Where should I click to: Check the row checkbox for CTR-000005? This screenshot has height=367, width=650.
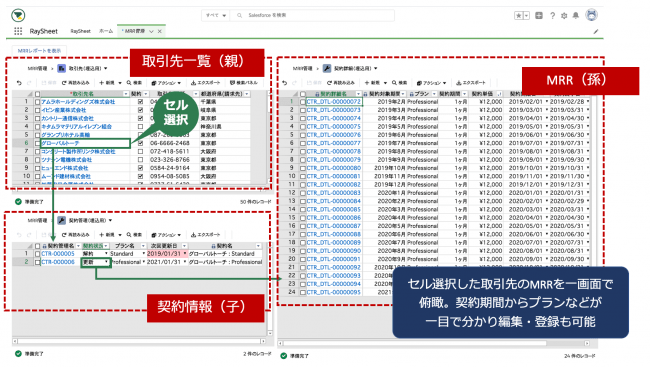[37, 253]
